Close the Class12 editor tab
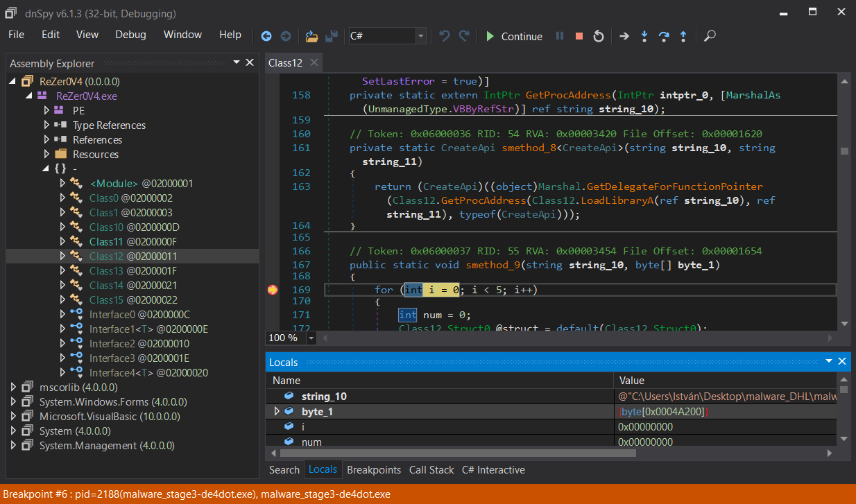The image size is (856, 504). click(314, 63)
